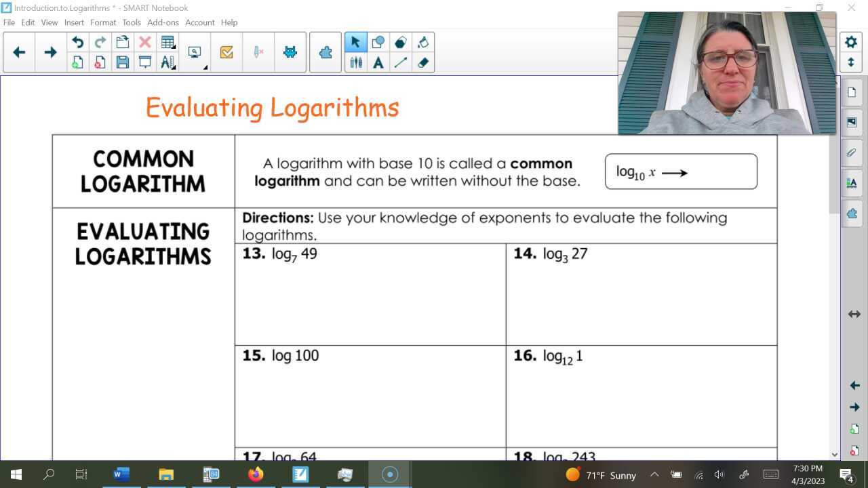Image resolution: width=868 pixels, height=488 pixels.
Task: Select the paint Fill tool
Action: [423, 42]
